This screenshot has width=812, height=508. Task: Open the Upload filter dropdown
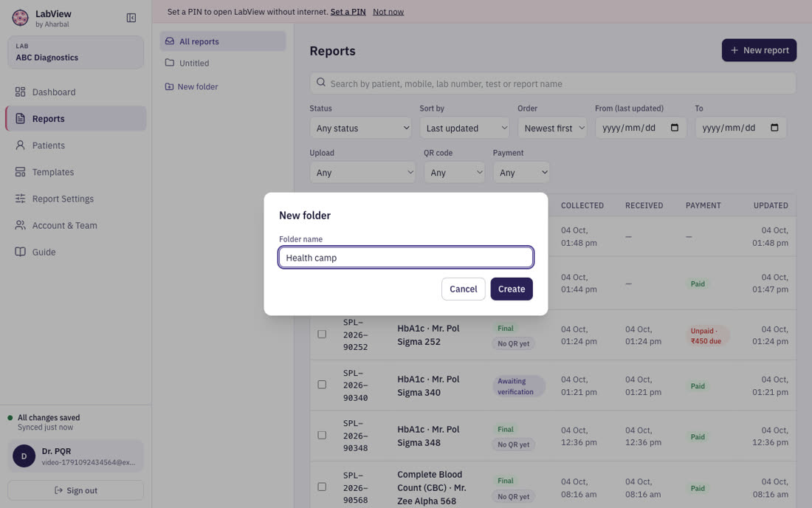pos(362,173)
